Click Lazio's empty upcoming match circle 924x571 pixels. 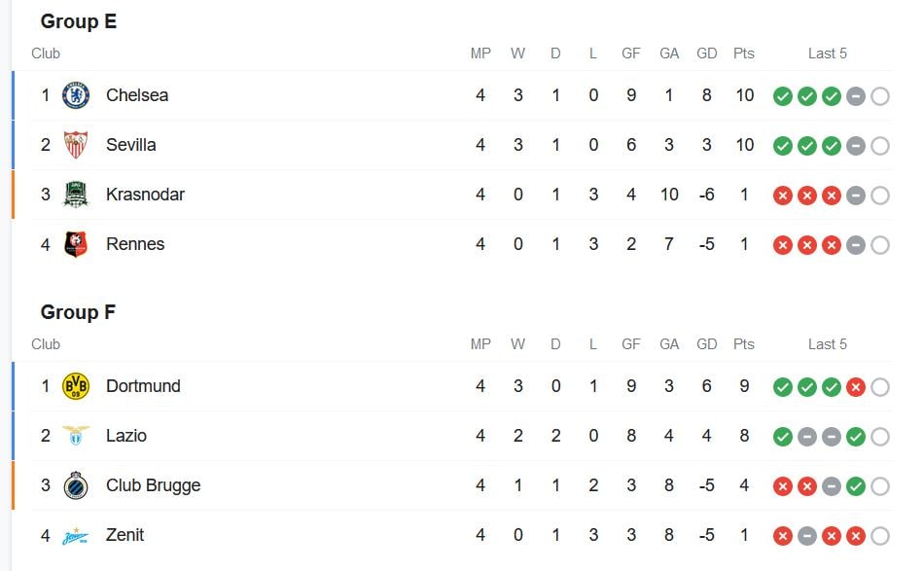[x=880, y=437]
